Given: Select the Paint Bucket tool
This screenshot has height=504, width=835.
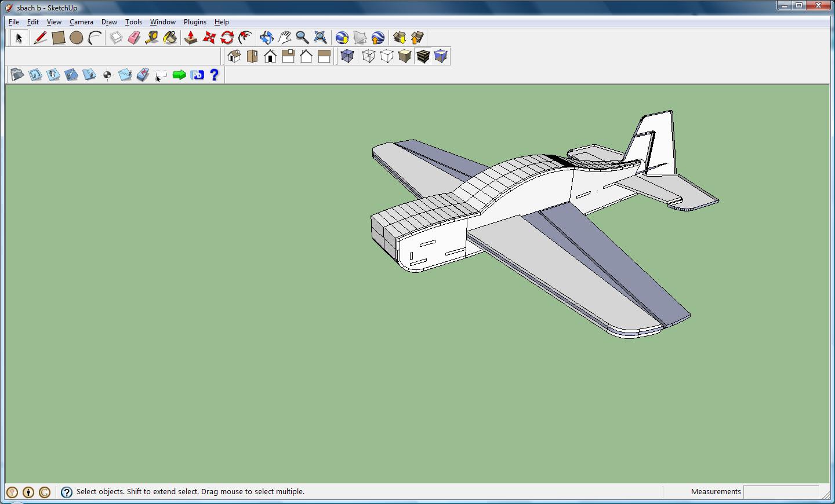Looking at the screenshot, I should coord(170,38).
